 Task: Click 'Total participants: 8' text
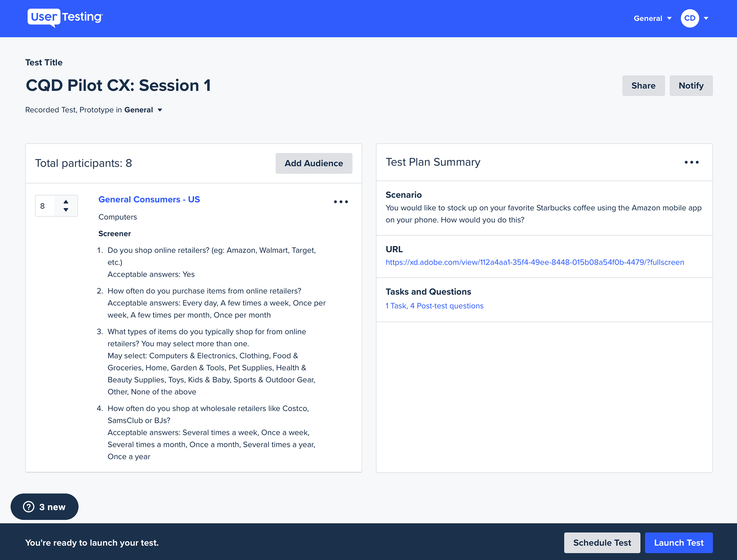click(83, 164)
